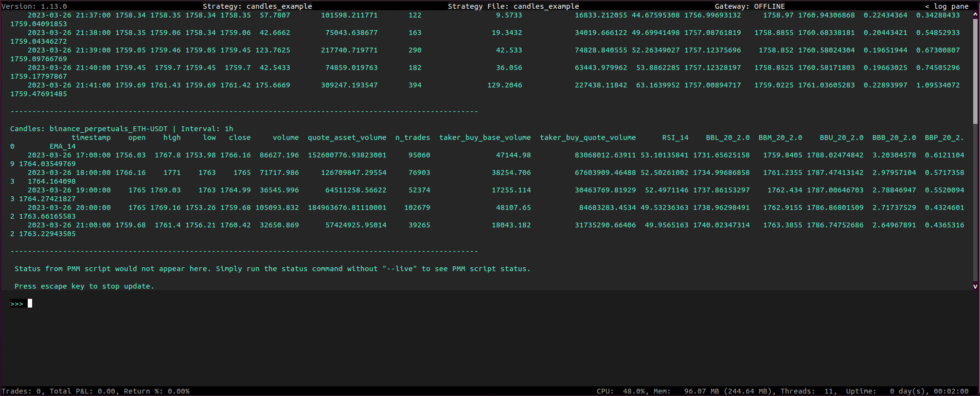Click the Strategy File: candles_example label
Screen dimensions: 980x396
click(513, 6)
